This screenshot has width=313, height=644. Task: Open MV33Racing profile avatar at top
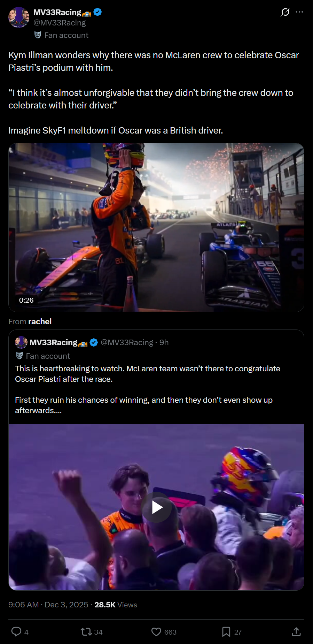(x=19, y=17)
